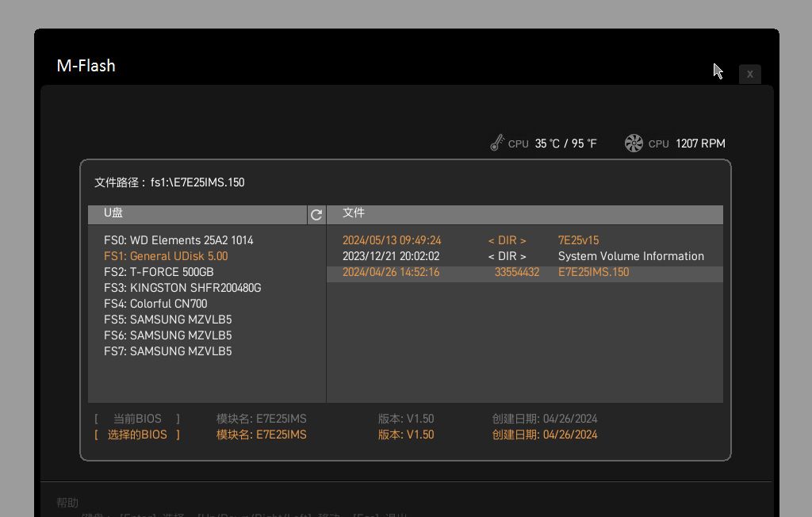This screenshot has height=517, width=812.
Task: Select drive FS7: SAMSUNG MZVLB5
Action: (x=168, y=351)
